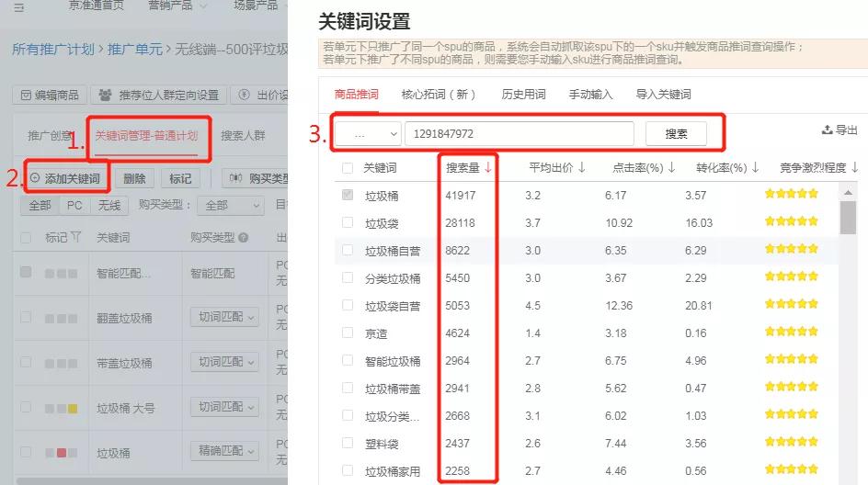This screenshot has width=868, height=485.
Task: Tick the checkbox for 垃圾桶 keyword
Action: [348, 195]
